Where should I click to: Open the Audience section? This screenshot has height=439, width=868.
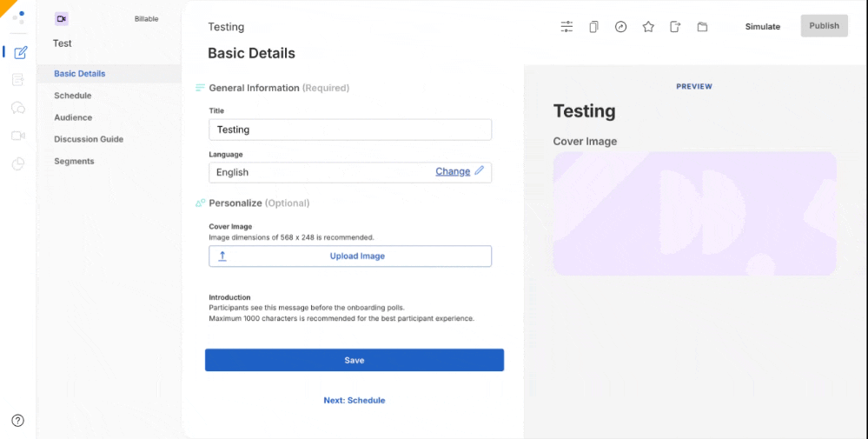(73, 117)
